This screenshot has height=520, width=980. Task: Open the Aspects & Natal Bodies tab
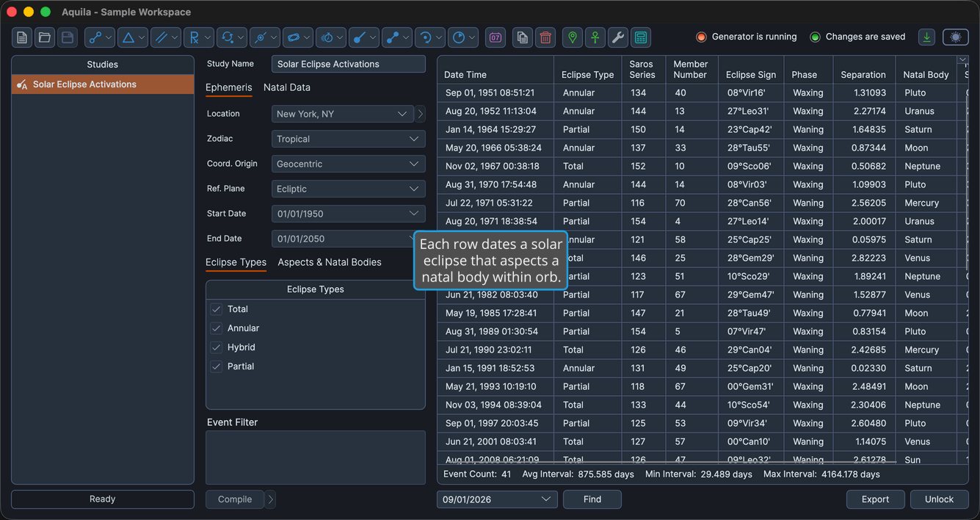330,262
